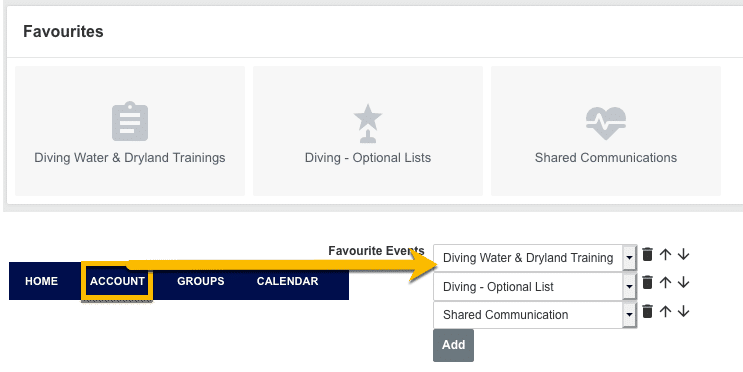Open the CALENDAR menu item
743x372 pixels.
pyautogui.click(x=287, y=281)
